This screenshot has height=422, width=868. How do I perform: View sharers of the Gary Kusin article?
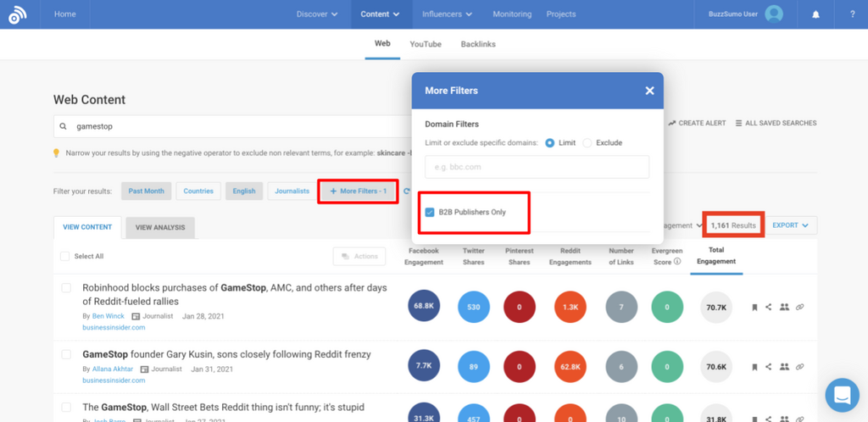(784, 367)
